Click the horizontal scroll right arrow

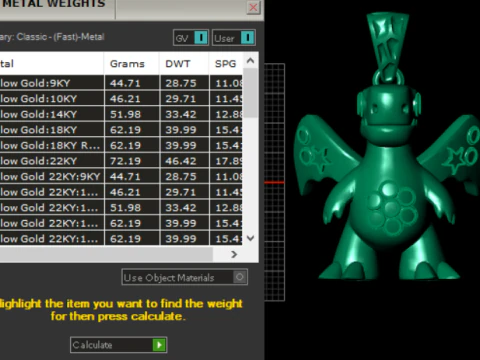tap(234, 254)
